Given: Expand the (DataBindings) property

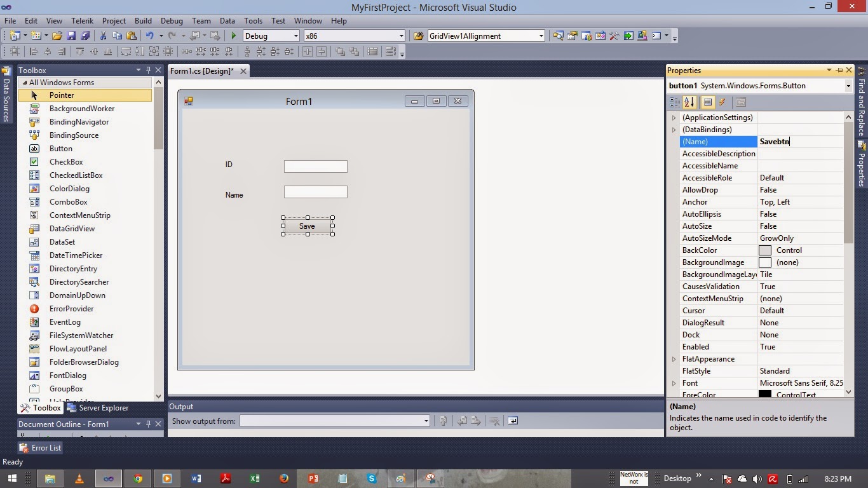Looking at the screenshot, I should pos(674,130).
